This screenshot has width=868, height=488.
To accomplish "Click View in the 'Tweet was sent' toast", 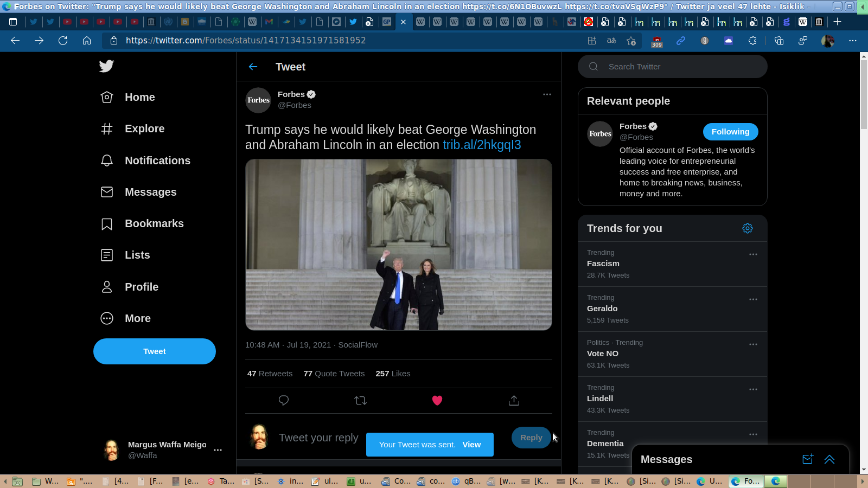I will tap(471, 445).
